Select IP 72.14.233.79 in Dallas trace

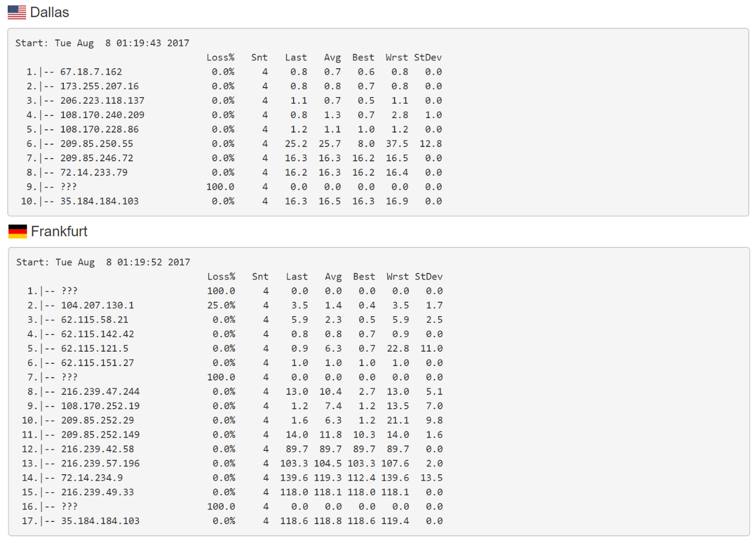point(94,173)
